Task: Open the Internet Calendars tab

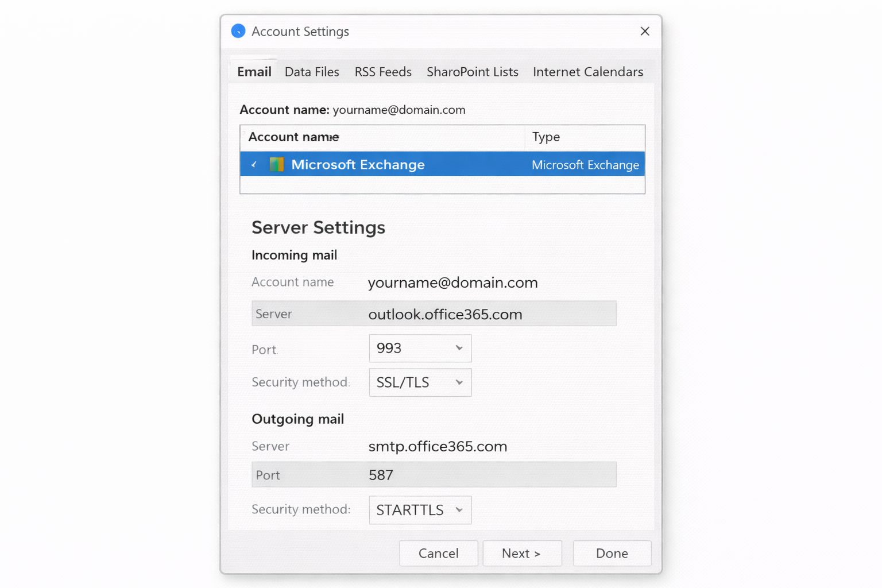Action: pyautogui.click(x=587, y=72)
